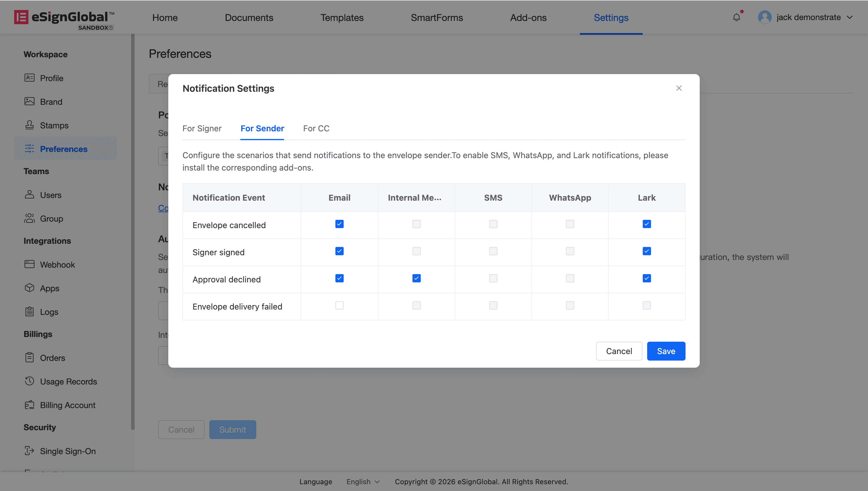Uncheck Internal Message for Approval declined
Viewport: 868px width, 491px height.
pos(416,279)
